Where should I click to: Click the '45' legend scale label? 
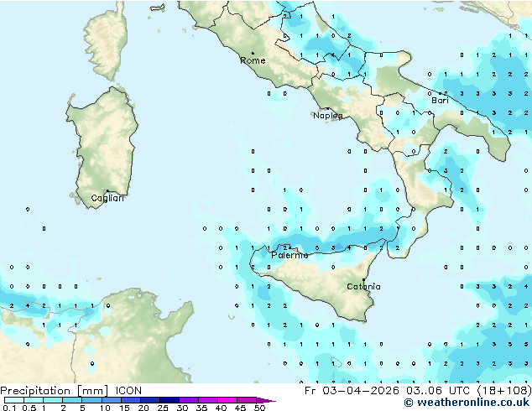tap(240, 408)
